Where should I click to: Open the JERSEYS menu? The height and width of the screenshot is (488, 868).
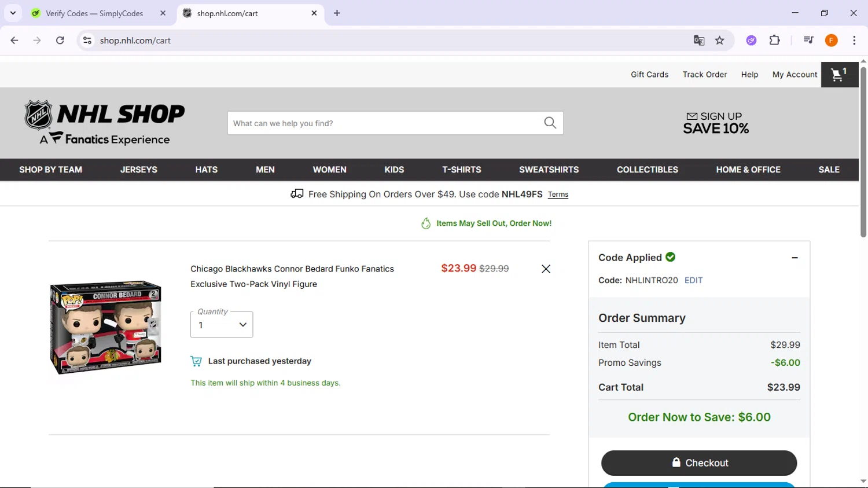point(139,170)
